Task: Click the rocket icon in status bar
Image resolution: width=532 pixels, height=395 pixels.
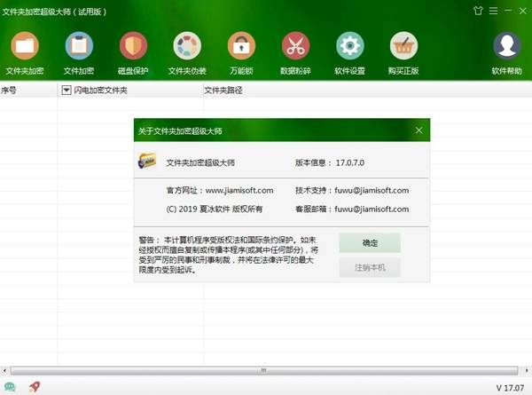Action: (35, 386)
